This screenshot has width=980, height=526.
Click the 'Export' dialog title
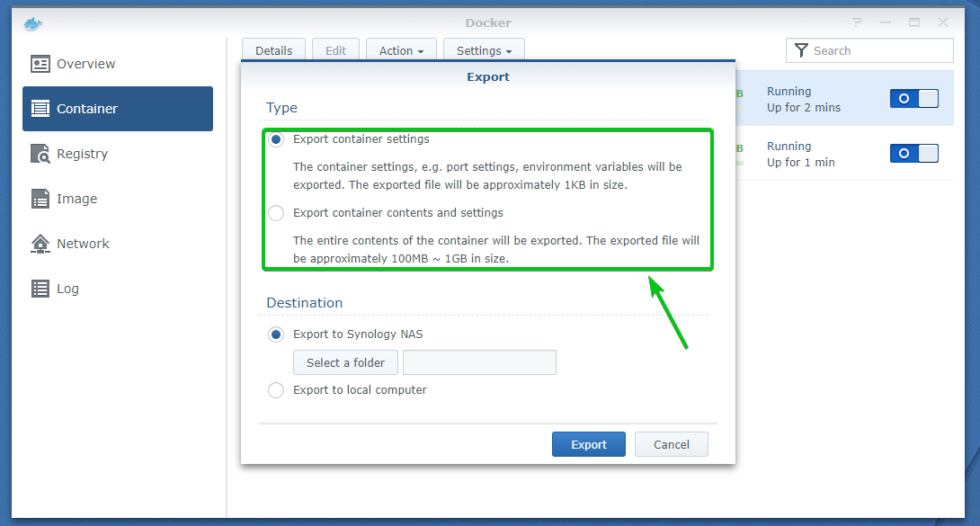coord(488,76)
